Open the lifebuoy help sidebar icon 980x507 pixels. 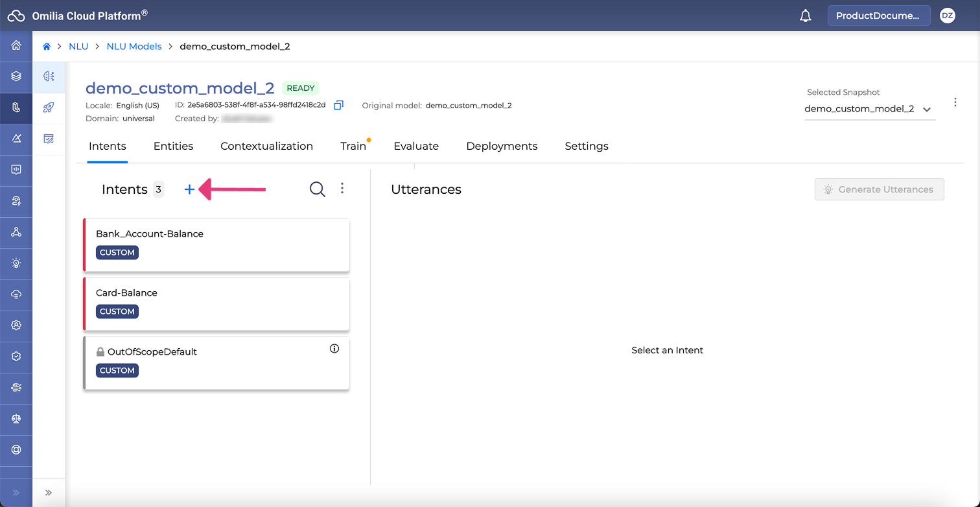(16, 450)
